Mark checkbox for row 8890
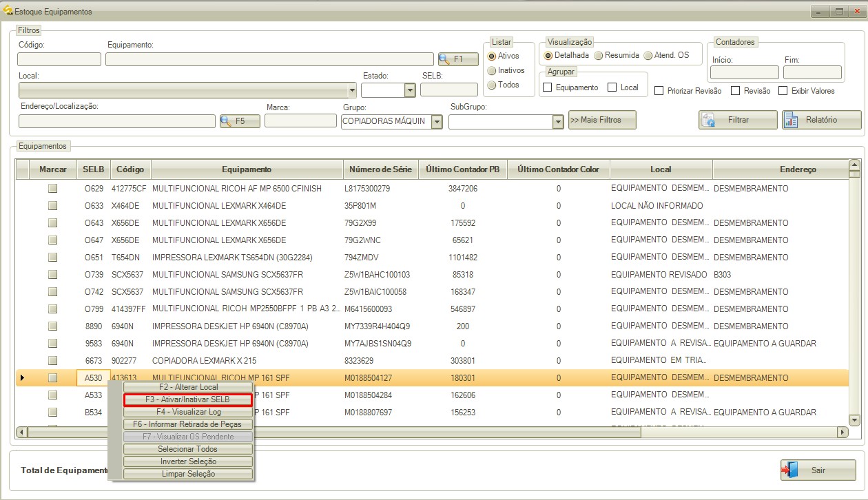 52,326
